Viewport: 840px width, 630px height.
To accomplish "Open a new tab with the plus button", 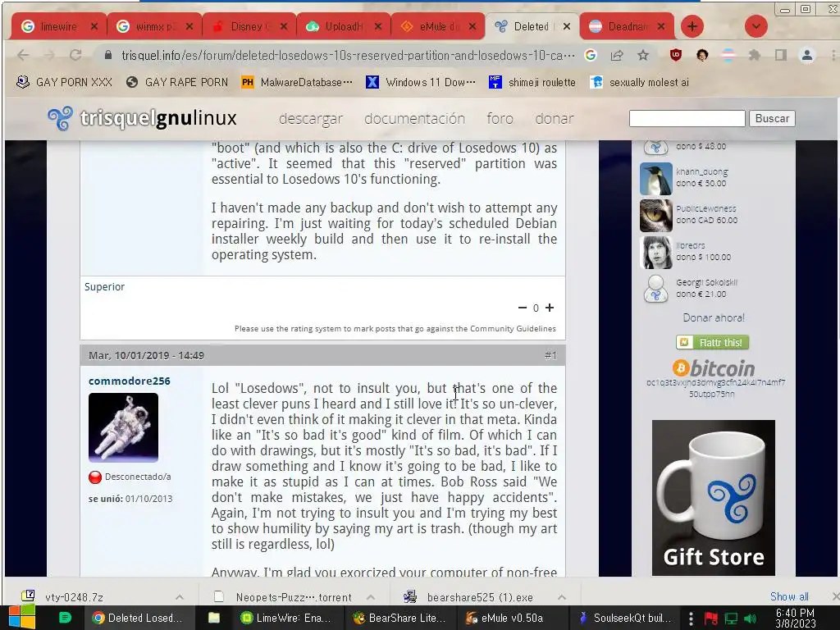I will coord(692,26).
